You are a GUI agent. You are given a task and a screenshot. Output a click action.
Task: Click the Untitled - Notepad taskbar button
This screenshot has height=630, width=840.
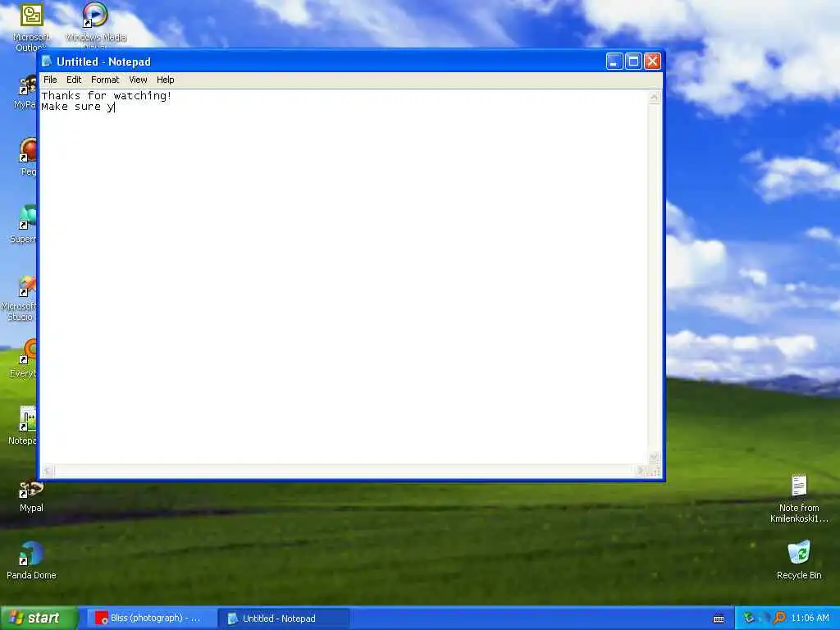click(284, 619)
